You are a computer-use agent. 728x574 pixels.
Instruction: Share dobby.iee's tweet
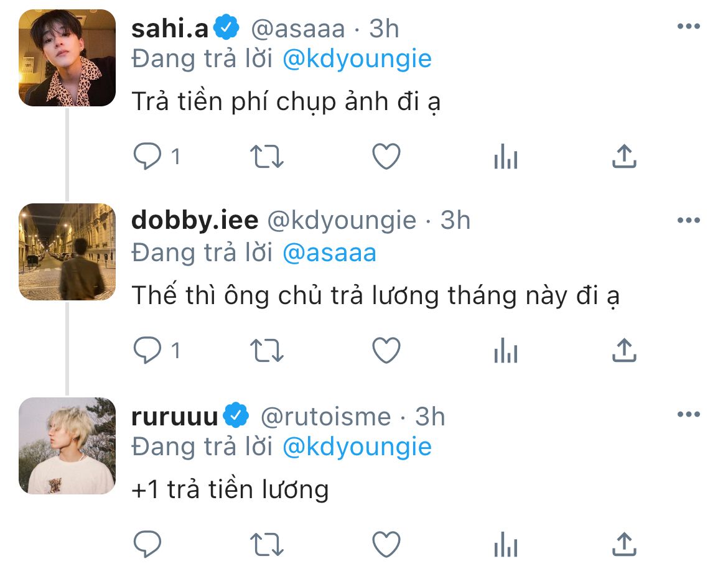coord(624,350)
